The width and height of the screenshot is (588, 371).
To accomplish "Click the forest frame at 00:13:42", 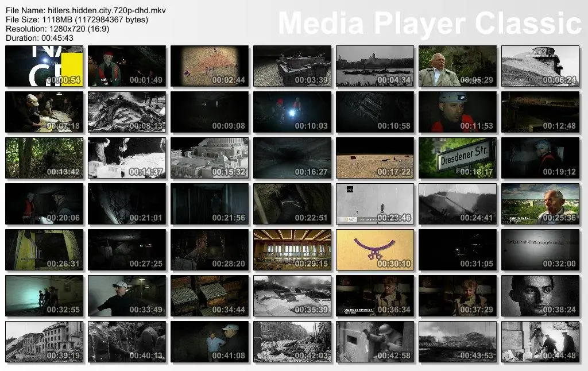I will pyautogui.click(x=44, y=158).
